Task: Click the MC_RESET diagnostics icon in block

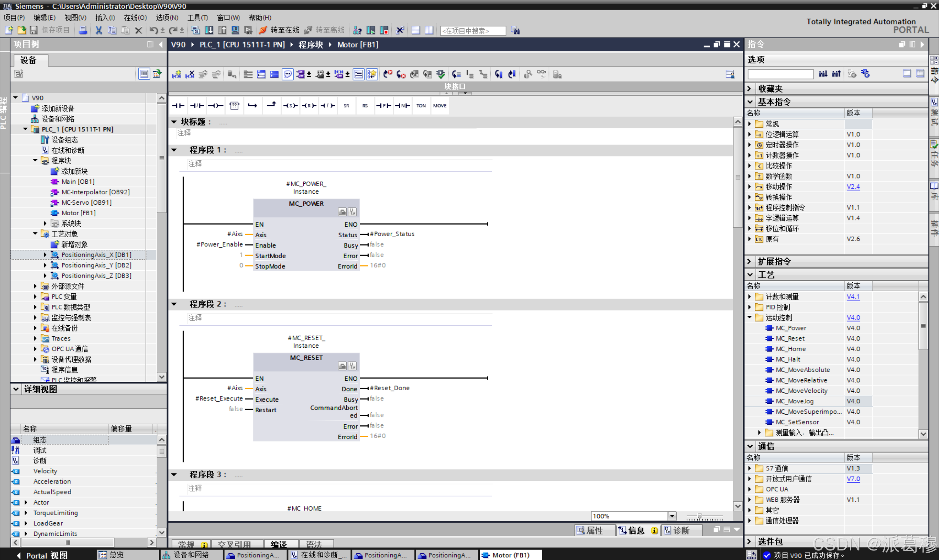Action: pos(352,366)
